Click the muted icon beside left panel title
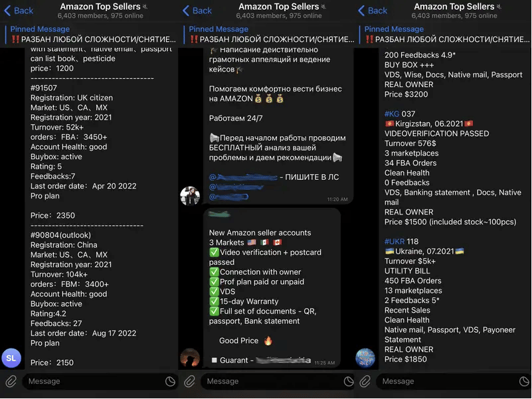 point(145,7)
